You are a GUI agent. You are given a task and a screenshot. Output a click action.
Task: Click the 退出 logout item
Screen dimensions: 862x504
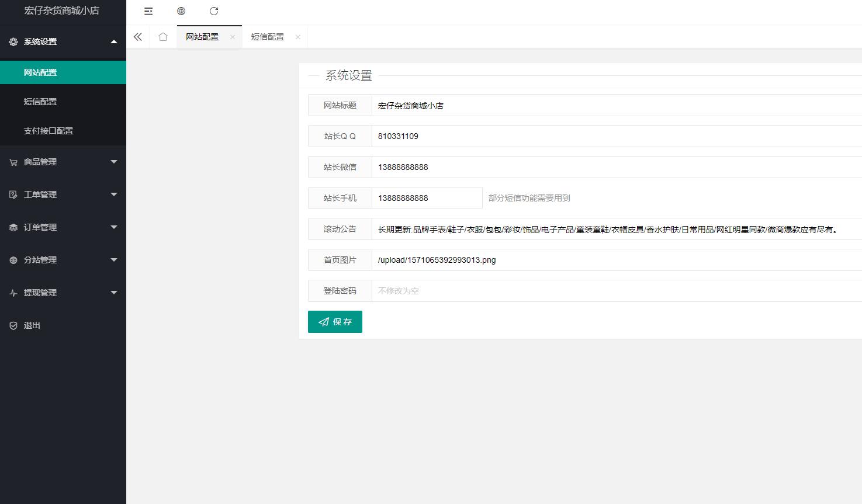[x=32, y=325]
